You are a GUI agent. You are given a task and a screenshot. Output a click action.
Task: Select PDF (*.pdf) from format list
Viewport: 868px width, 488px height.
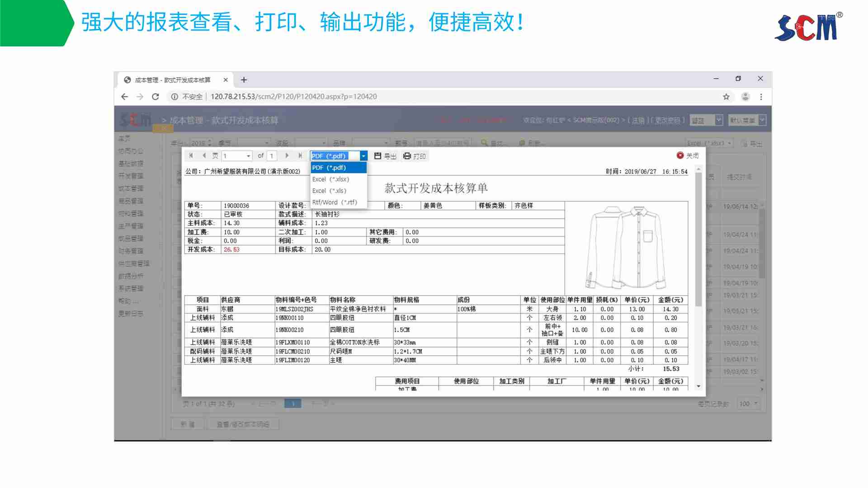(x=339, y=168)
